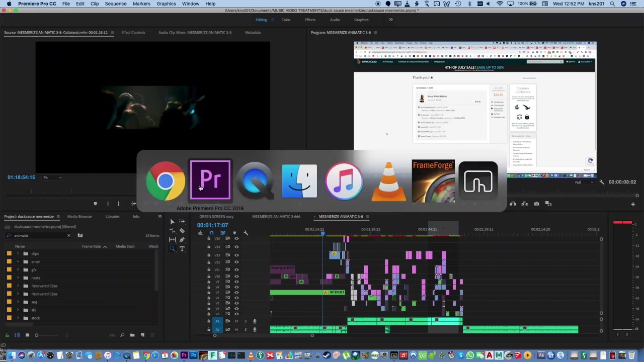Switch to QuickTime Player in app switcher

click(255, 180)
